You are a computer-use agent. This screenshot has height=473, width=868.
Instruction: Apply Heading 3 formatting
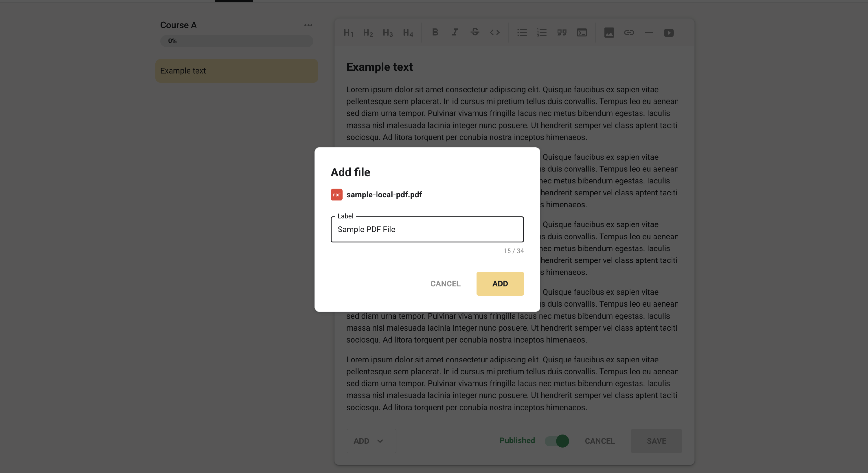point(388,33)
